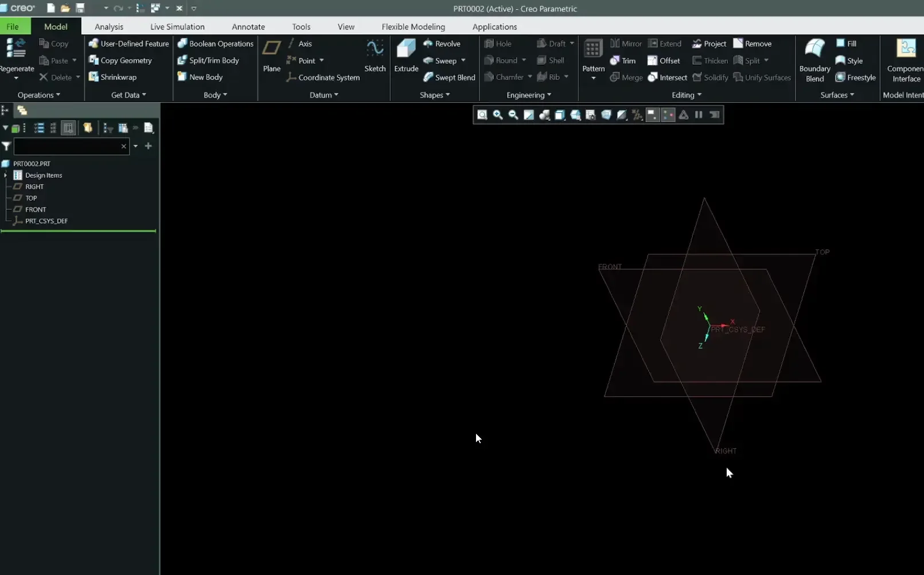Switch to the Analysis tab
924x575 pixels.
109,26
